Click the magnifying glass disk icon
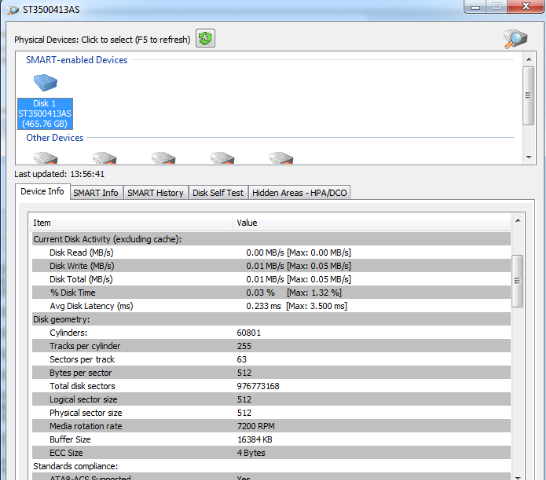Image resolution: width=546 pixels, height=480 pixels. click(x=515, y=39)
